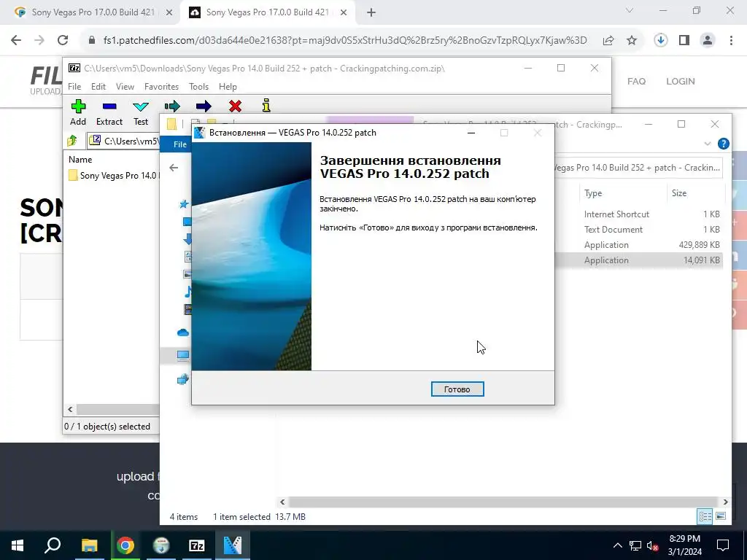Open the View menu in 7-Zip
This screenshot has width=747, height=560.
(x=125, y=87)
